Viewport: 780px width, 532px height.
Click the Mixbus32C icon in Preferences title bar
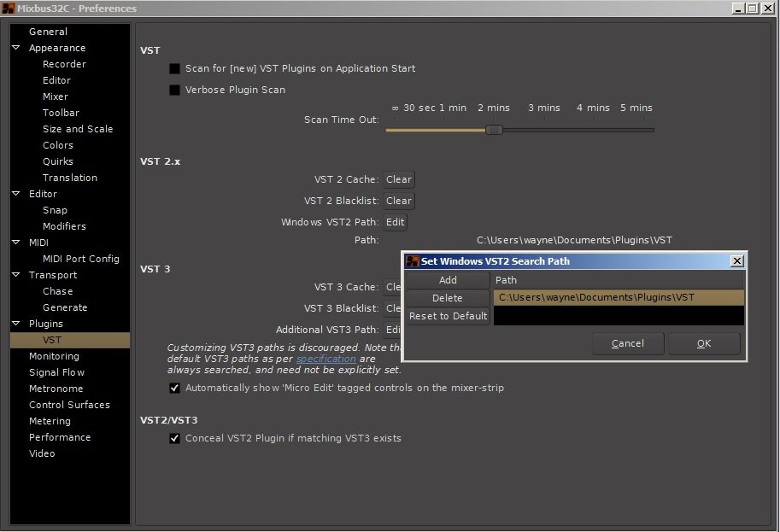click(x=9, y=8)
